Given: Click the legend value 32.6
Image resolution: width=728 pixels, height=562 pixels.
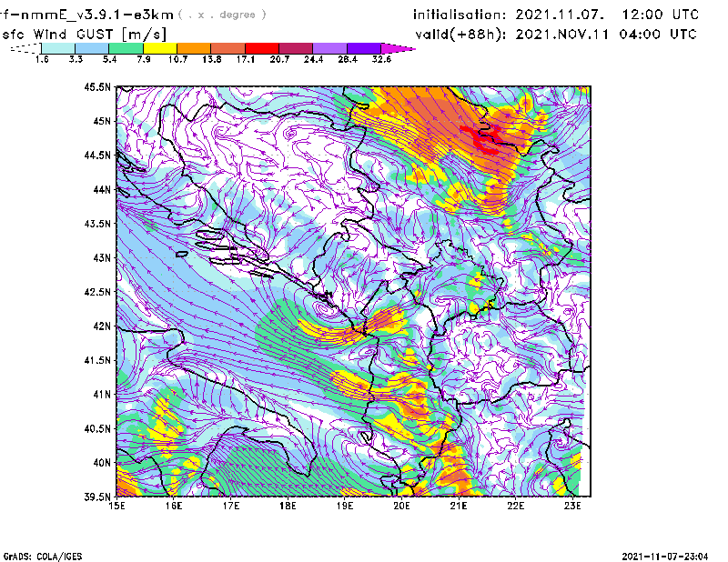Looking at the screenshot, I should point(381,59).
